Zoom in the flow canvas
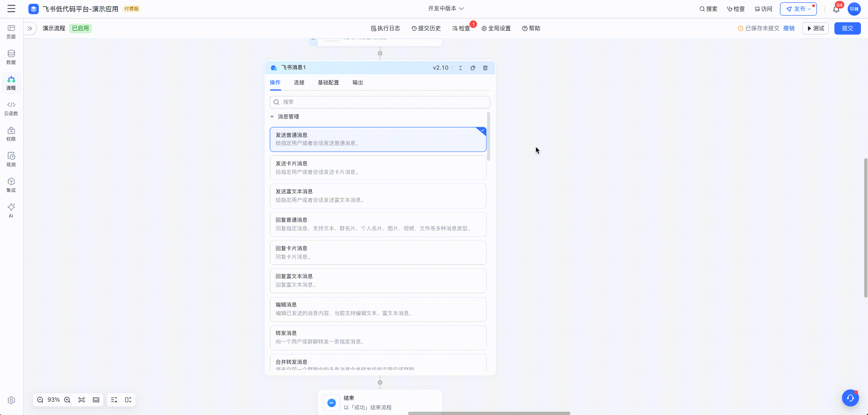Viewport: 868px width, 415px height. 67,400
